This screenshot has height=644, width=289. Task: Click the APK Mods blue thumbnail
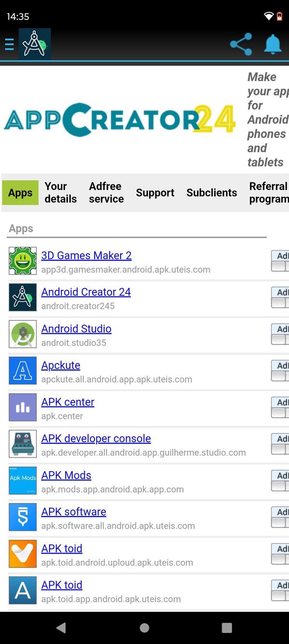23,480
